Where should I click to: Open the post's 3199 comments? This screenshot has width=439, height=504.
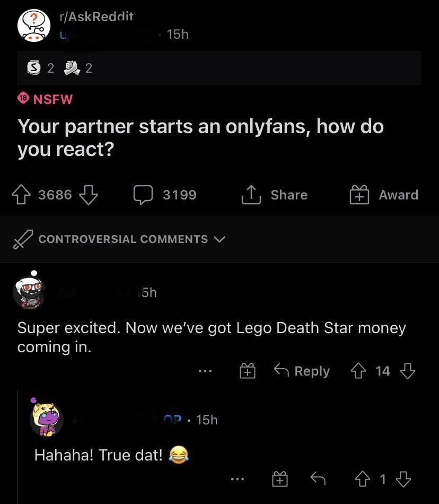coord(165,195)
